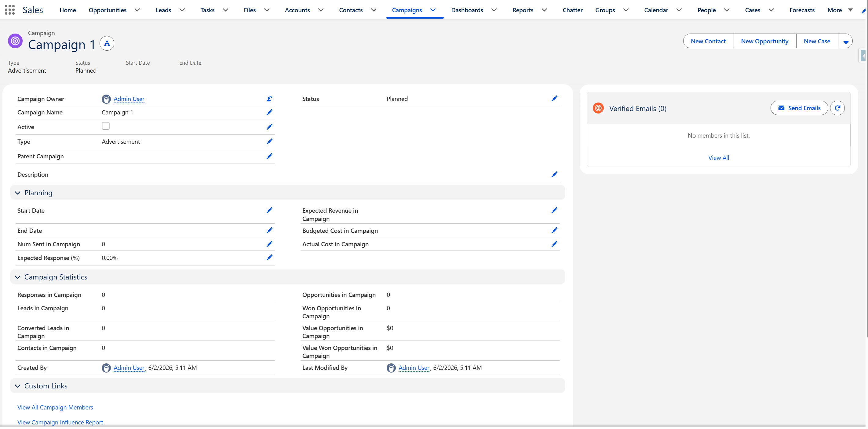Click the New Opportunity button
The image size is (868, 429).
click(765, 41)
